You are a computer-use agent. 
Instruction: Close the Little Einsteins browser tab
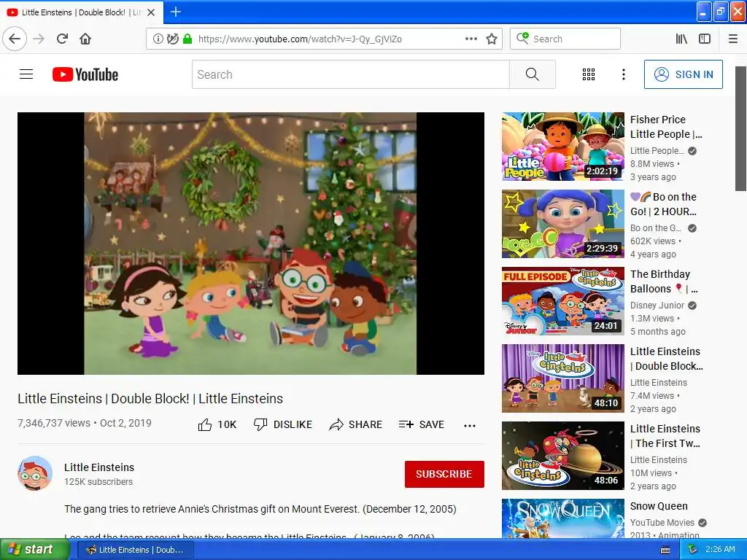tap(151, 12)
